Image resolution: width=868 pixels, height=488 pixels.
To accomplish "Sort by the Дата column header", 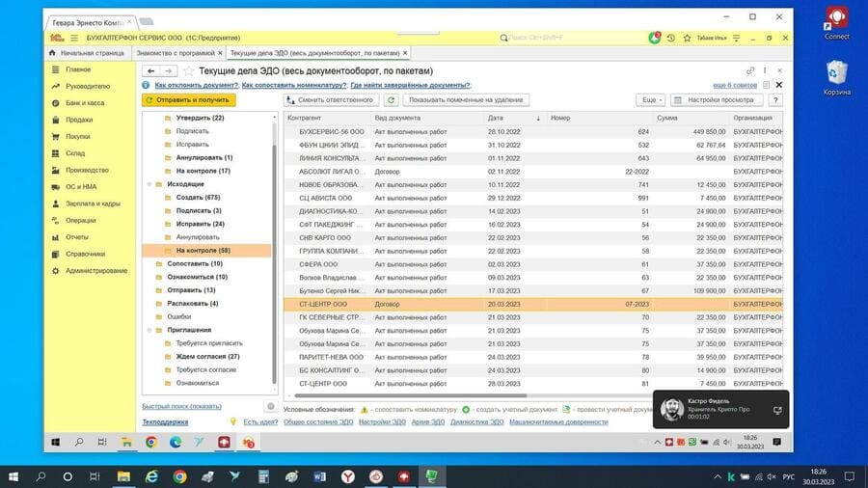I will [x=496, y=118].
